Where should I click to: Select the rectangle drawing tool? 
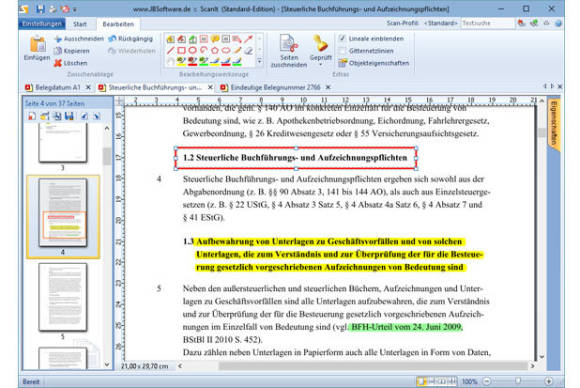pos(182,51)
